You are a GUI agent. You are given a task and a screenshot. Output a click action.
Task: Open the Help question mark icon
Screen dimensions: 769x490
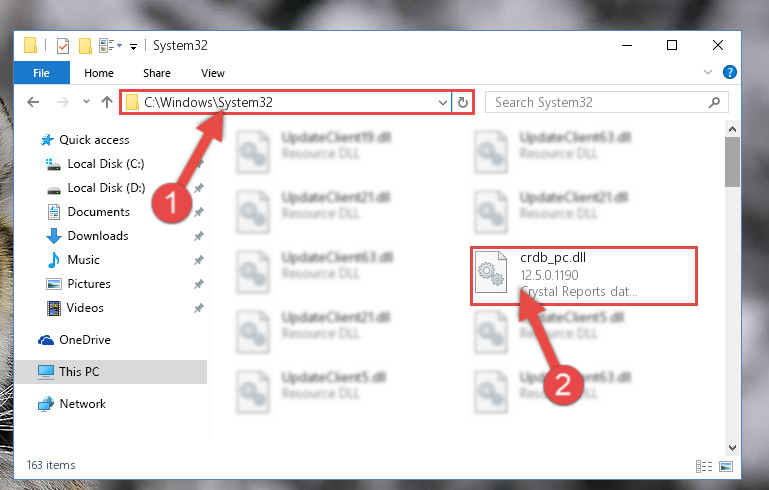pos(729,73)
